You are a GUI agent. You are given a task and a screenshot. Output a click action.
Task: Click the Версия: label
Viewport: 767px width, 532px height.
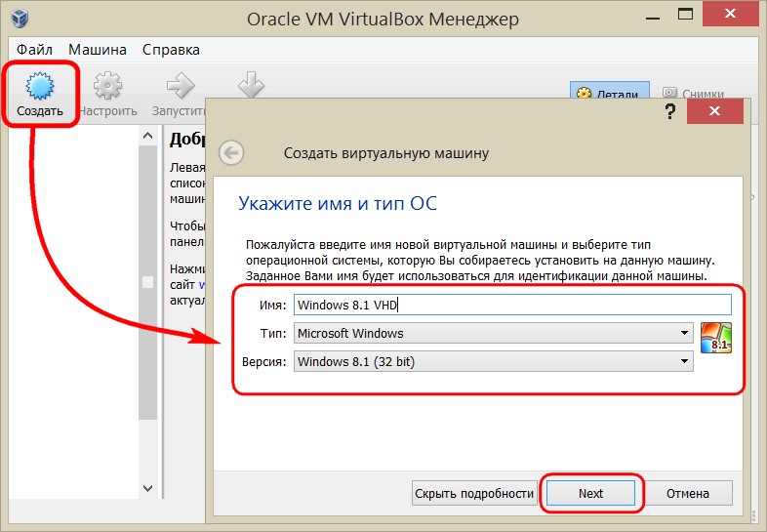click(x=264, y=362)
